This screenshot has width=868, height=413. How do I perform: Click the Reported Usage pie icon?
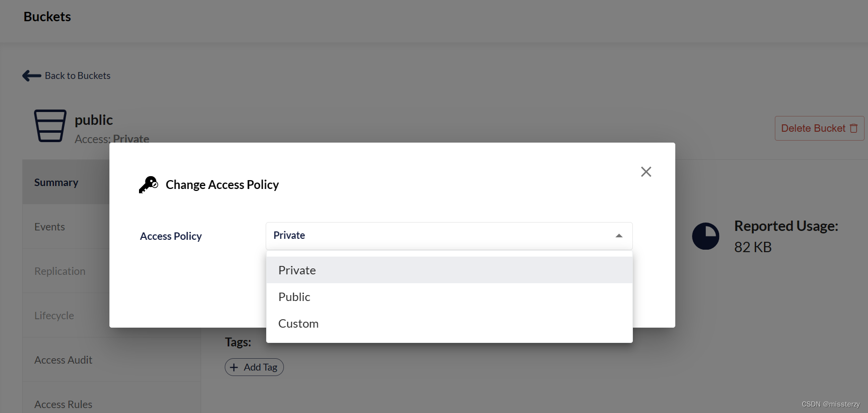click(x=705, y=236)
